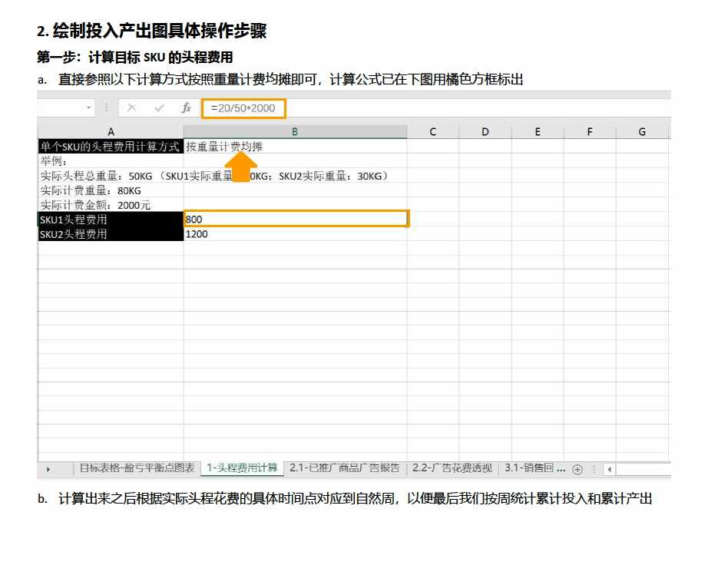Image resolution: width=708 pixels, height=588 pixels.
Task: Click the cancel X icon in formula bar
Action: 131,108
